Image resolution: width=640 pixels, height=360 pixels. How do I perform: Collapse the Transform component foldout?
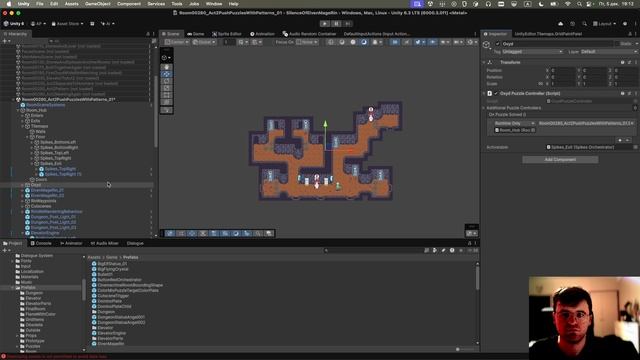[x=484, y=62]
